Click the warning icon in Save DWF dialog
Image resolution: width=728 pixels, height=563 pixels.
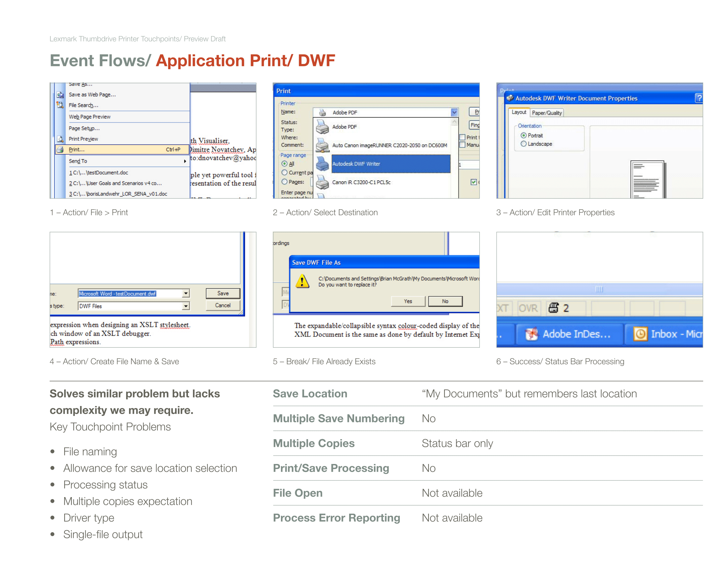point(302,281)
